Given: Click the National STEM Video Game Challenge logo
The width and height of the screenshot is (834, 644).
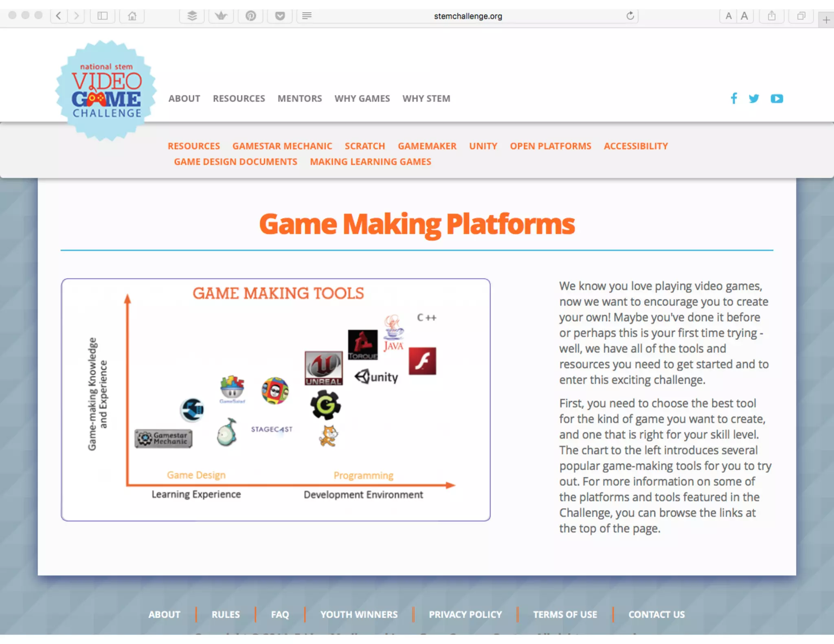Looking at the screenshot, I should pyautogui.click(x=106, y=91).
